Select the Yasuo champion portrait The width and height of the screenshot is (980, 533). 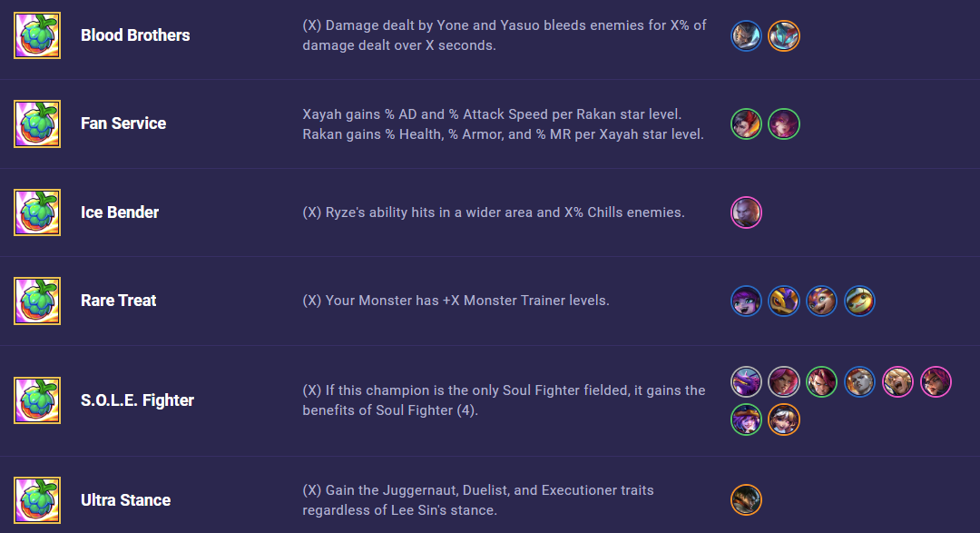coord(746,35)
